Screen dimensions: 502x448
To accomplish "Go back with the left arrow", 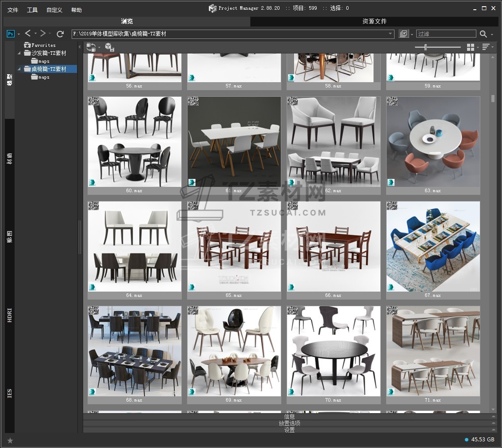I will 28,34.
